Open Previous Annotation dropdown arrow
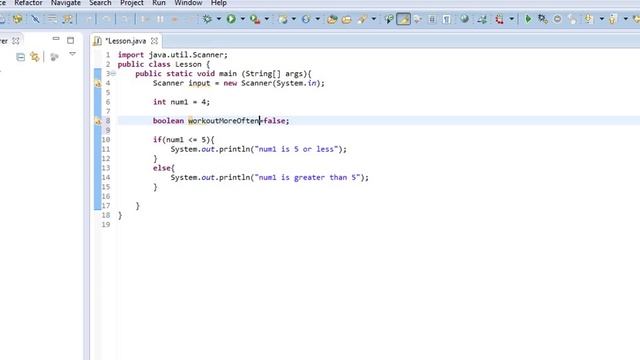This screenshot has height=360, width=640. pos(625,19)
